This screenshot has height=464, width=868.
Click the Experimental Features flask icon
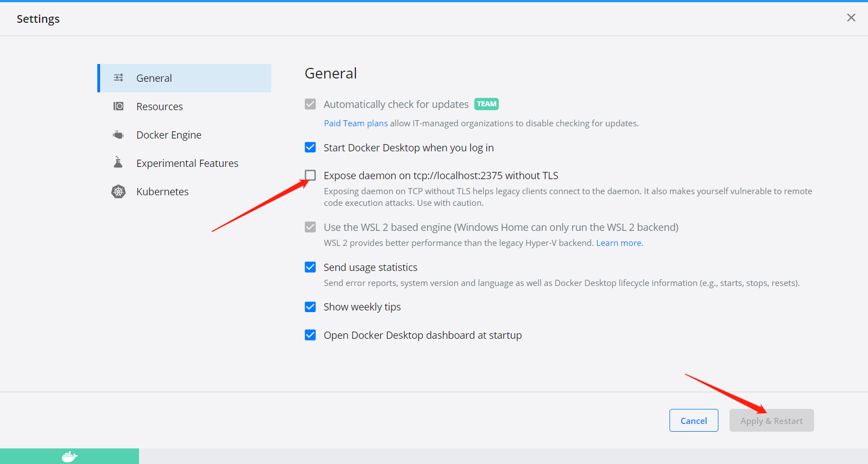point(118,162)
